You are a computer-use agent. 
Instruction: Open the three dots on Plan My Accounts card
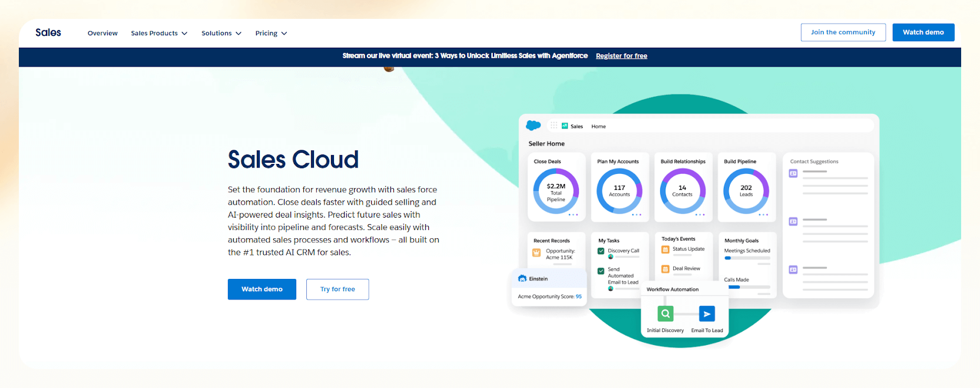[x=637, y=215]
